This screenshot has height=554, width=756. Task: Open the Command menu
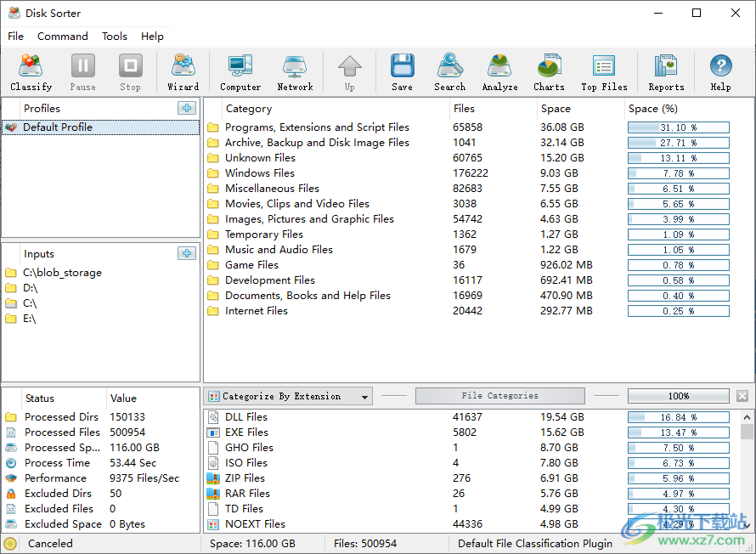click(63, 37)
